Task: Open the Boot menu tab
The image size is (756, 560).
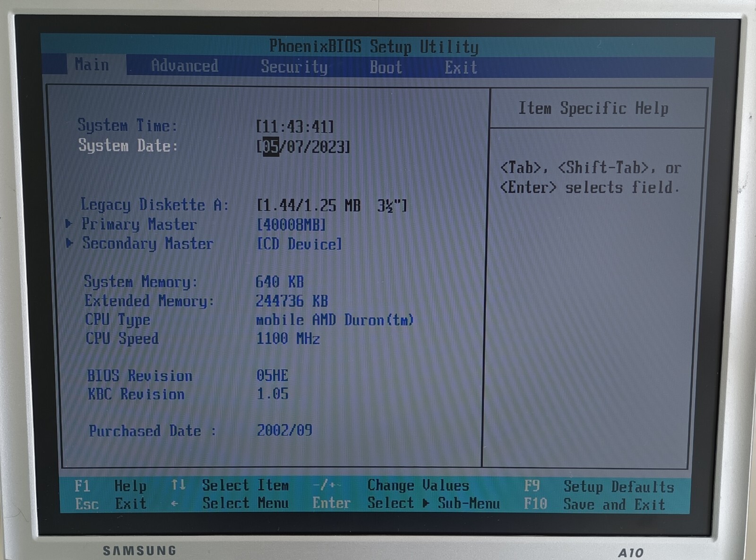Action: (x=386, y=67)
